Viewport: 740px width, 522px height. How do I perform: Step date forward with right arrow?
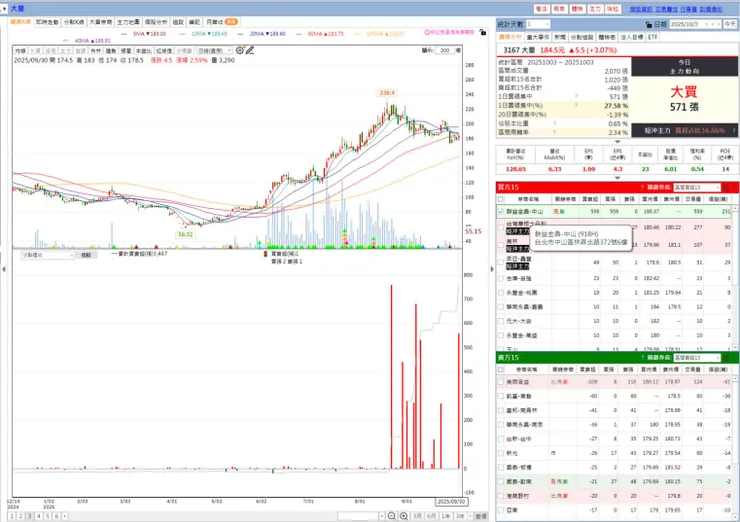(x=719, y=24)
